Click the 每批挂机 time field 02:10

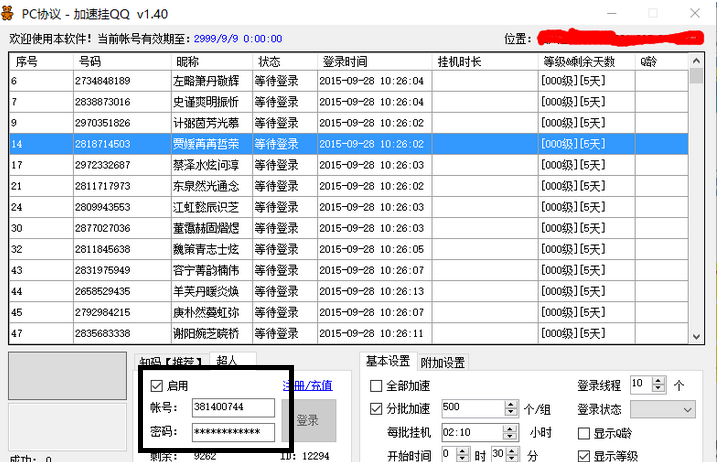point(472,432)
